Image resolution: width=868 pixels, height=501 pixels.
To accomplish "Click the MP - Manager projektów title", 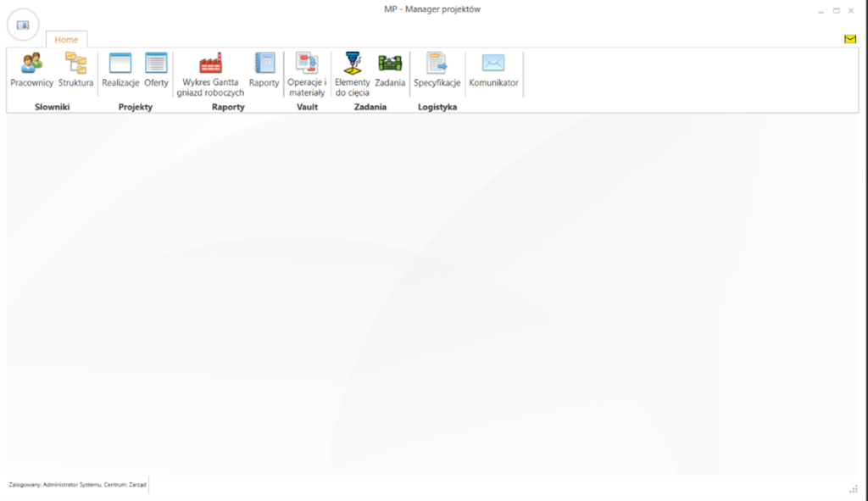I will 432,9.
